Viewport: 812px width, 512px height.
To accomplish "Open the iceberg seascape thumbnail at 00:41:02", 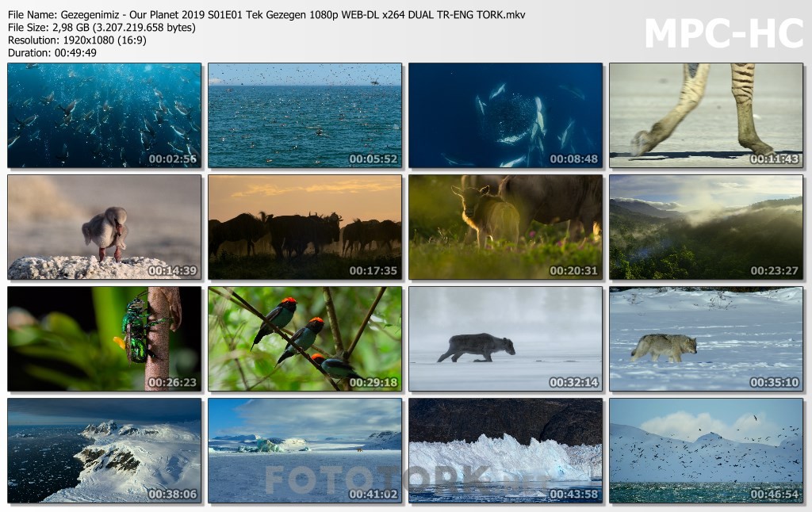I will point(305,450).
